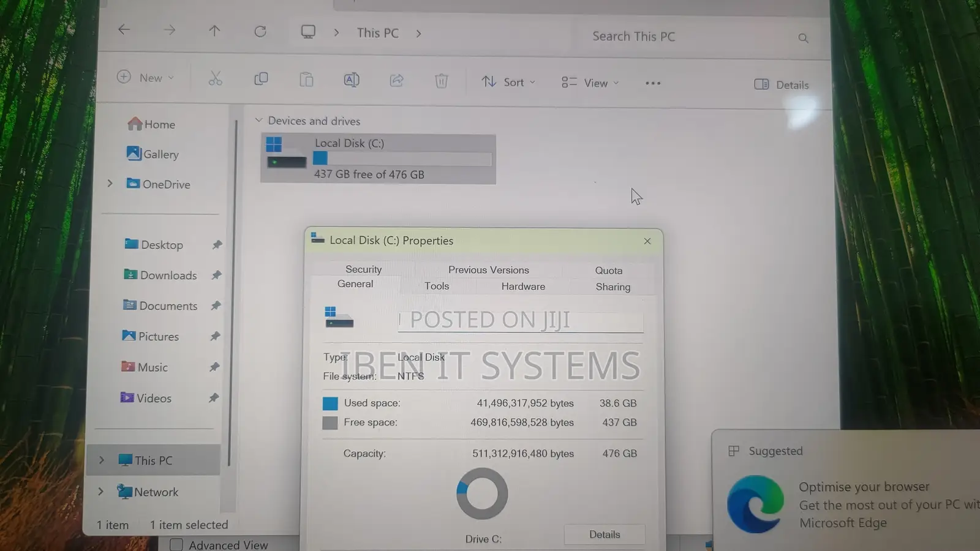Toggle the Details pane button
This screenshot has width=980, height=551.
tap(782, 84)
